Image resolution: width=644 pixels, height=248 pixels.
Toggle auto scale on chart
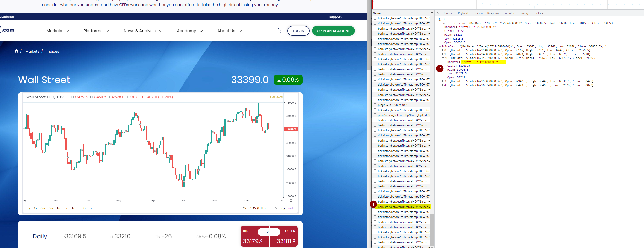[x=292, y=208]
